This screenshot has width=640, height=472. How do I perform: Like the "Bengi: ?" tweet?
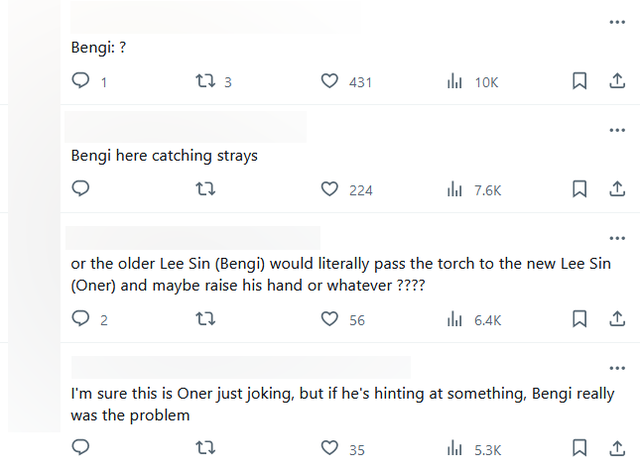coord(329,81)
